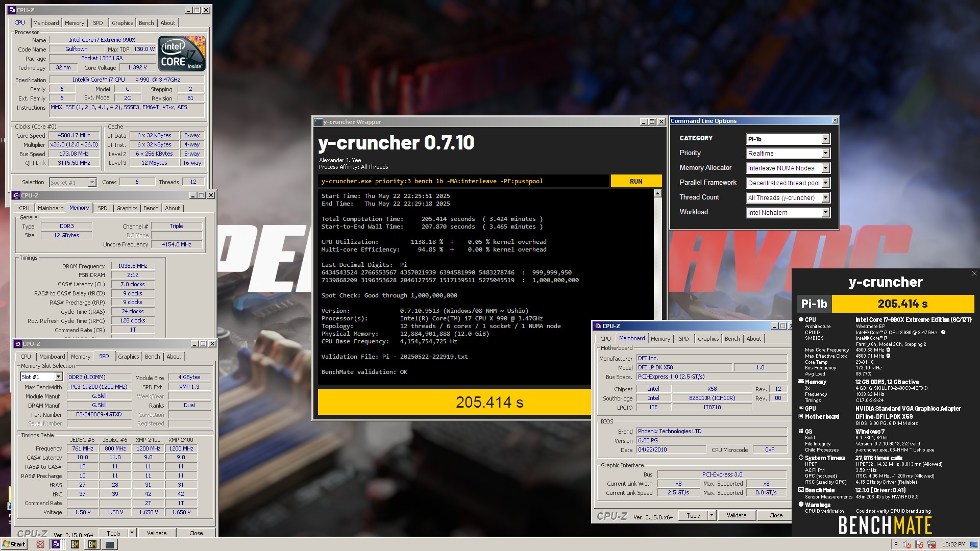Click the y-cruncher command line text field
980x551 pixels.
[463, 181]
